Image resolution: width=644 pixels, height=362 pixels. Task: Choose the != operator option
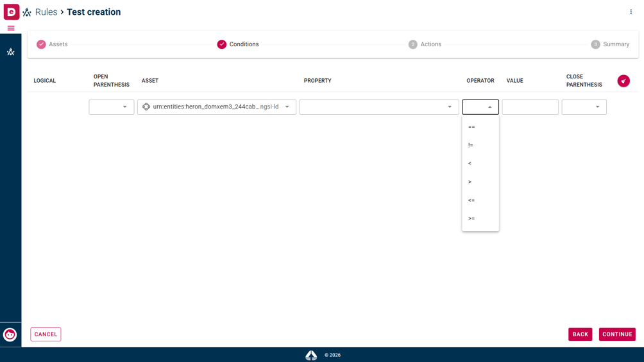click(x=480, y=145)
